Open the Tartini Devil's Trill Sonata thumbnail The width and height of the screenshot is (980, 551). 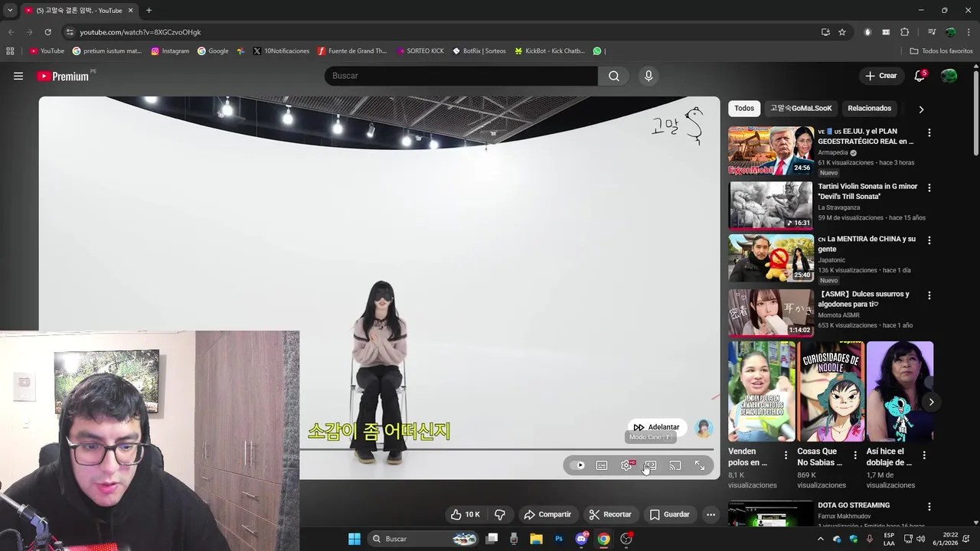(x=771, y=206)
